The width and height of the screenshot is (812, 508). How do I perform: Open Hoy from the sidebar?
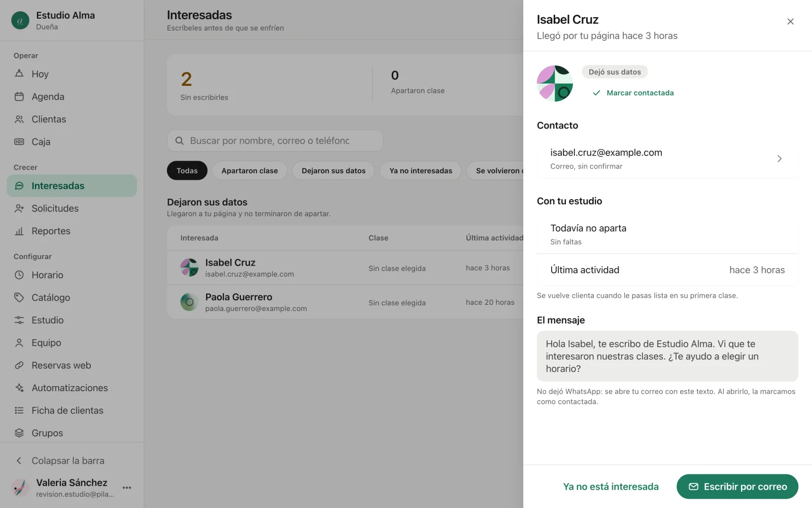click(x=72, y=74)
